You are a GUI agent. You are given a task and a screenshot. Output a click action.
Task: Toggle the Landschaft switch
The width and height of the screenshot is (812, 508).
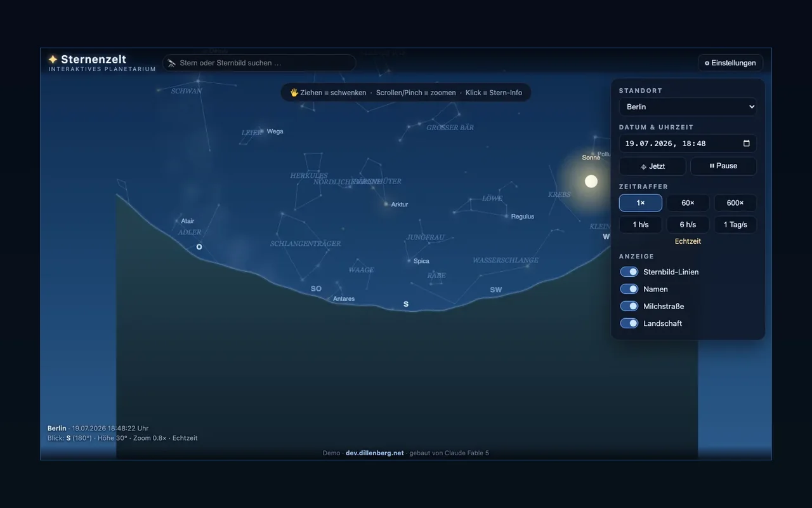pyautogui.click(x=629, y=323)
